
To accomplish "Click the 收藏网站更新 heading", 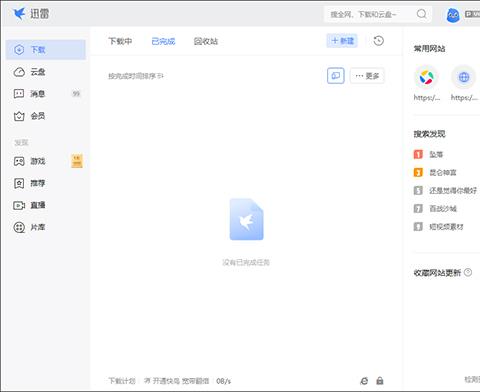I will coord(437,273).
